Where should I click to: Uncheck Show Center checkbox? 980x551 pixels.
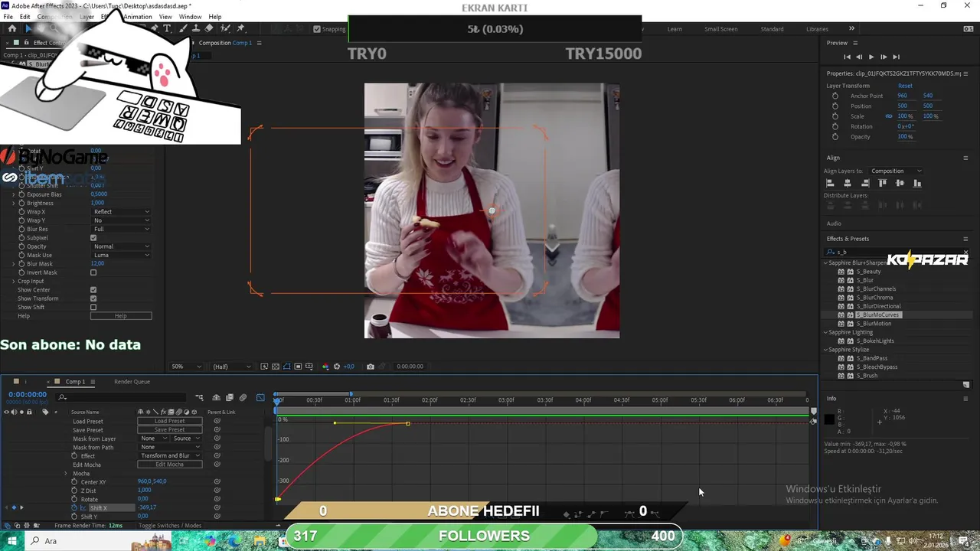pos(93,290)
